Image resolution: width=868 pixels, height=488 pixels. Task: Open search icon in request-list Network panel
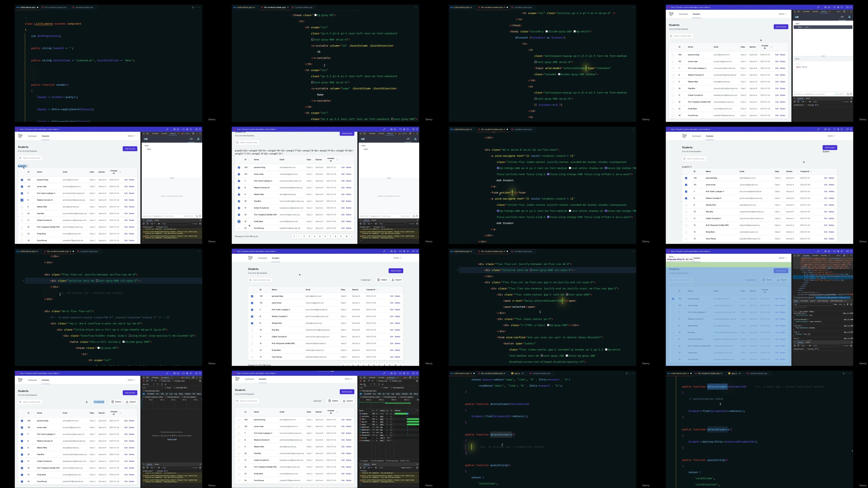click(x=372, y=381)
